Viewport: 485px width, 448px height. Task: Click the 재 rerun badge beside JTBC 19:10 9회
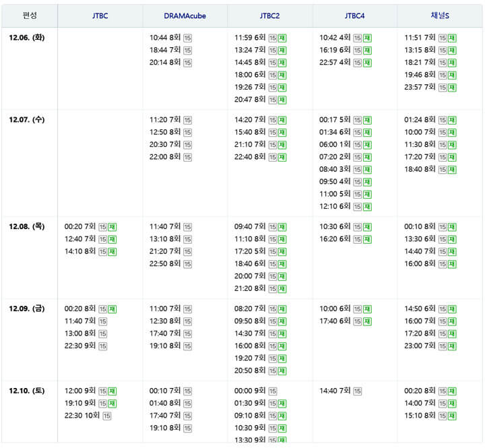pos(112,404)
